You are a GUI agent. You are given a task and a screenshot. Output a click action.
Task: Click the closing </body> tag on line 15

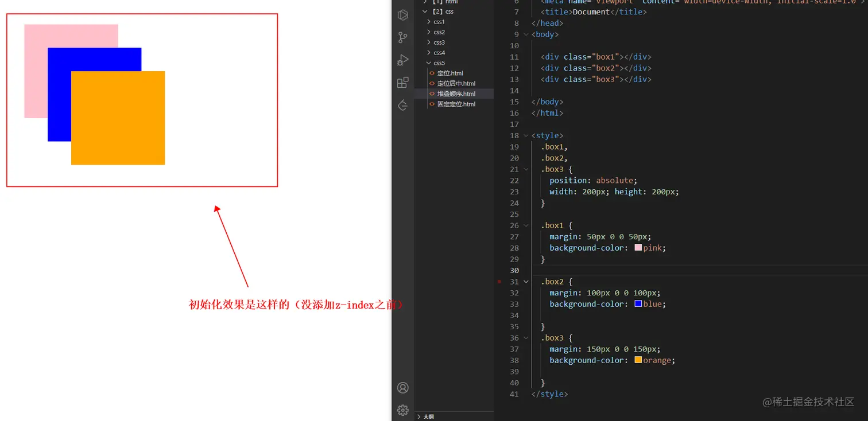[x=548, y=102]
